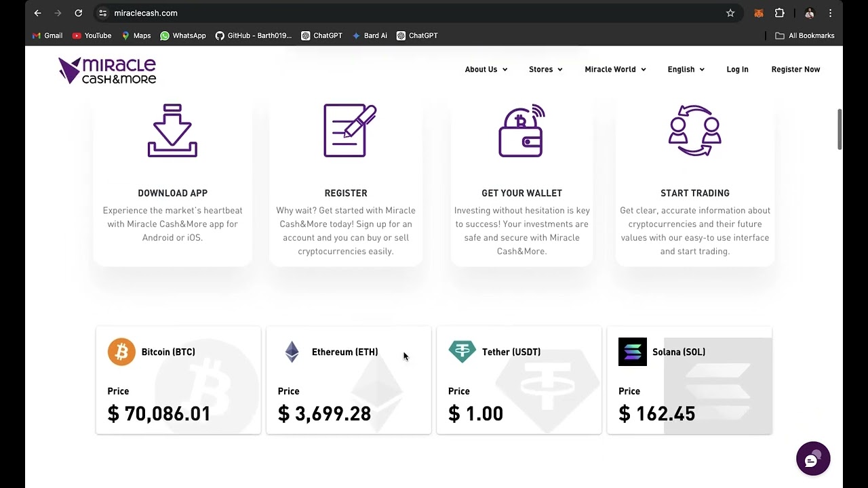Open the All Bookmarks folder
The height and width of the screenshot is (488, 868).
click(x=804, y=35)
